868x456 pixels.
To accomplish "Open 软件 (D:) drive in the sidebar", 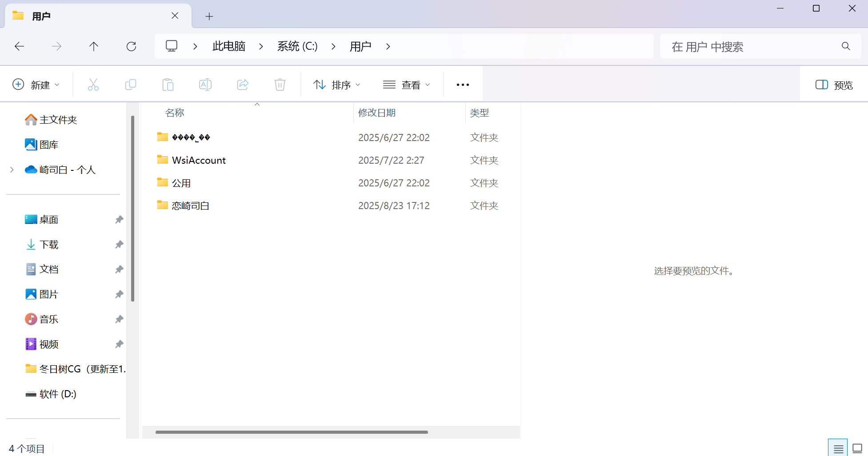I will 51,394.
